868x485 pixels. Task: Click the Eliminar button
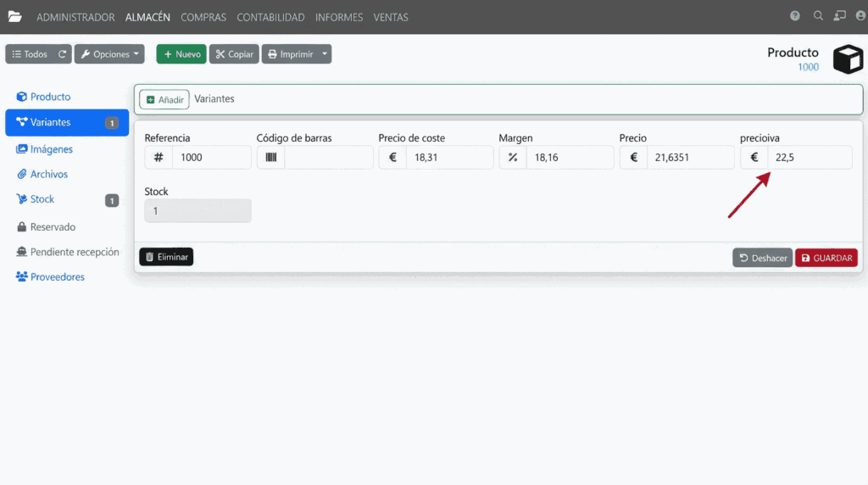pos(166,257)
